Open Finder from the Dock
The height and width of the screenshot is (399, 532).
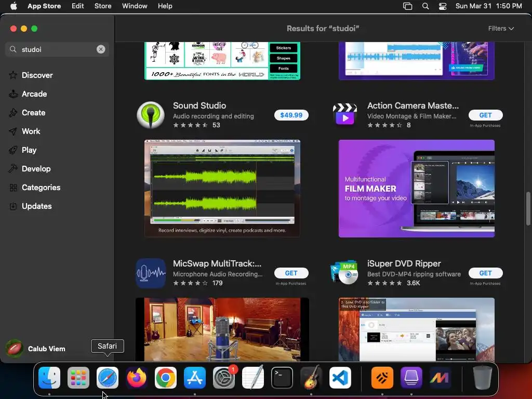point(49,378)
